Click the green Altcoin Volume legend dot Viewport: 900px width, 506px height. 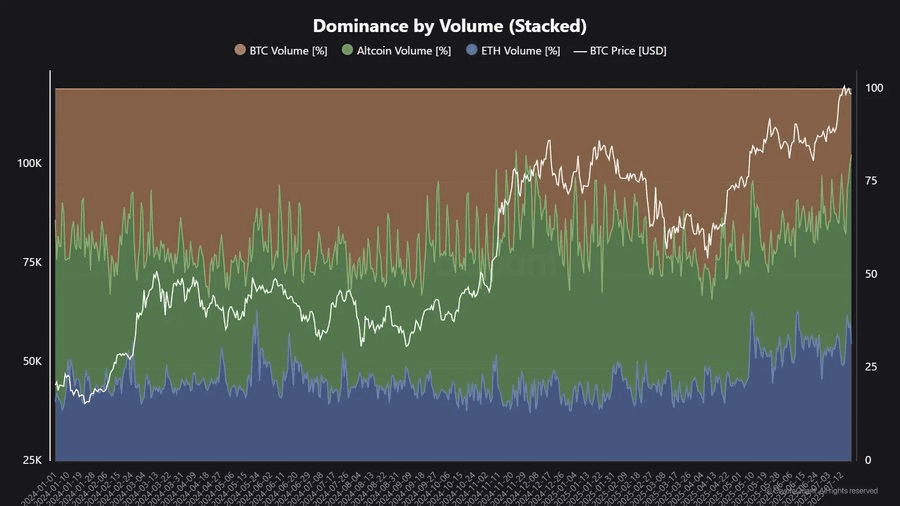tap(347, 50)
